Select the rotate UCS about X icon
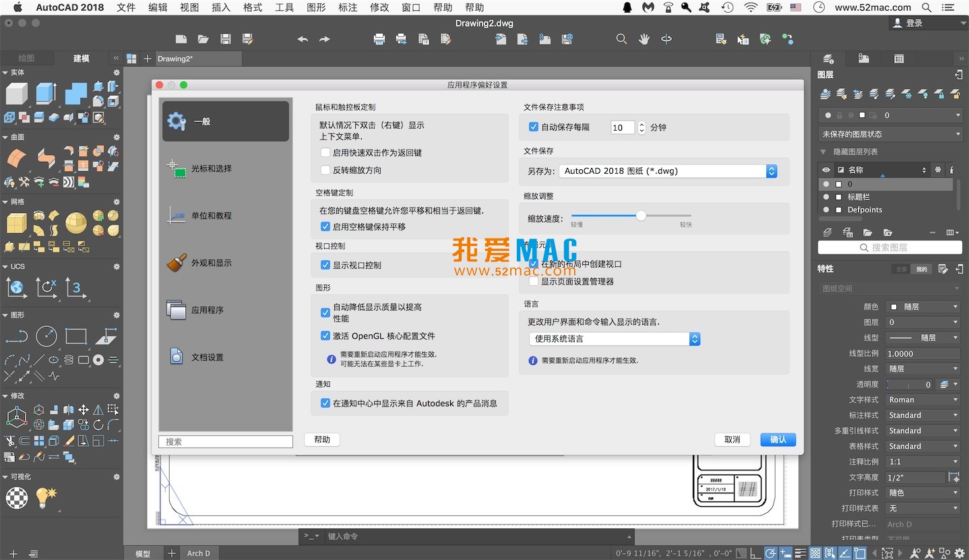 coord(46,288)
